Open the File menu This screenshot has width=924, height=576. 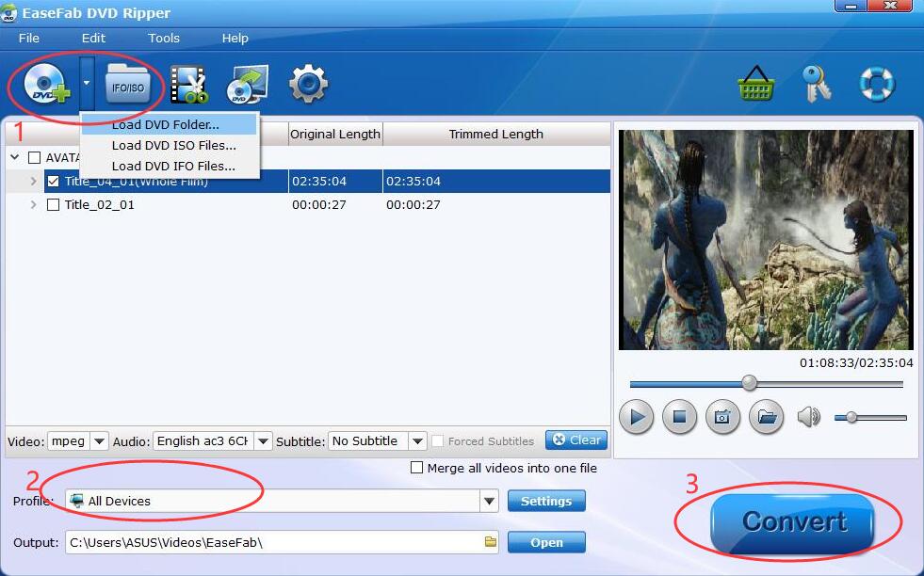point(29,39)
